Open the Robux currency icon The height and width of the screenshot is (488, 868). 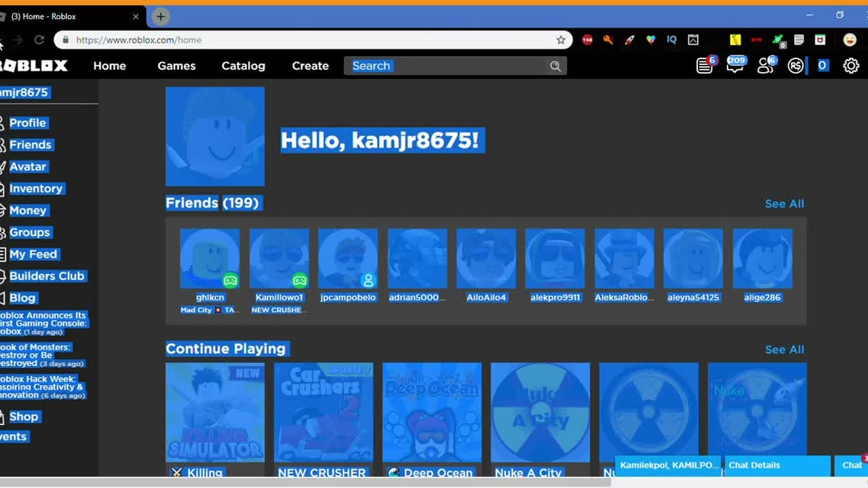(795, 66)
